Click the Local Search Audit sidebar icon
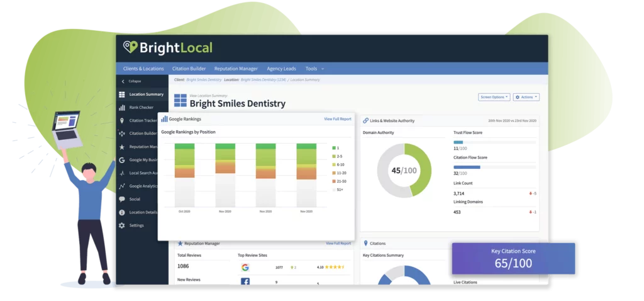The width and height of the screenshot is (644, 301). click(x=121, y=173)
